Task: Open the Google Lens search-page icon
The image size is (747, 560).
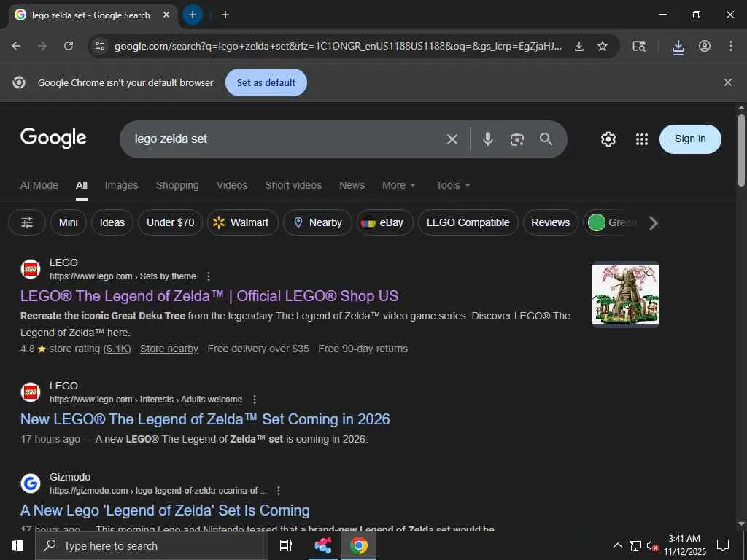Action: tap(639, 46)
